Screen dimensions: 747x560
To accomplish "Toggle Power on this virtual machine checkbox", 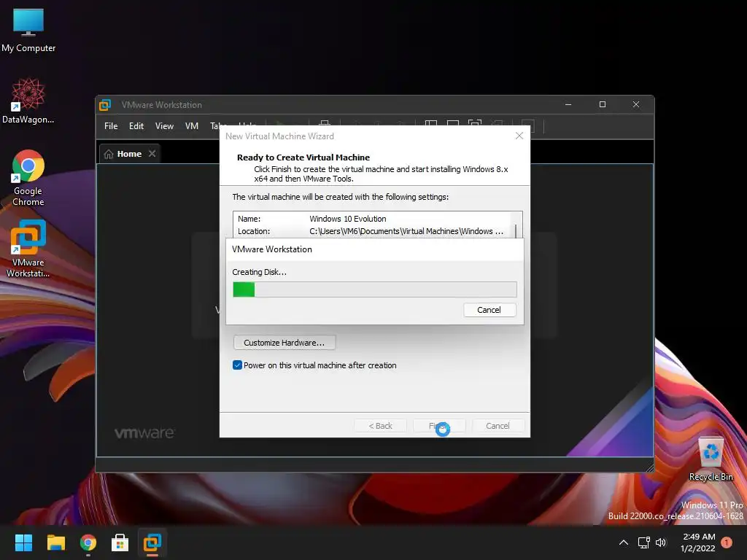I will click(x=237, y=365).
